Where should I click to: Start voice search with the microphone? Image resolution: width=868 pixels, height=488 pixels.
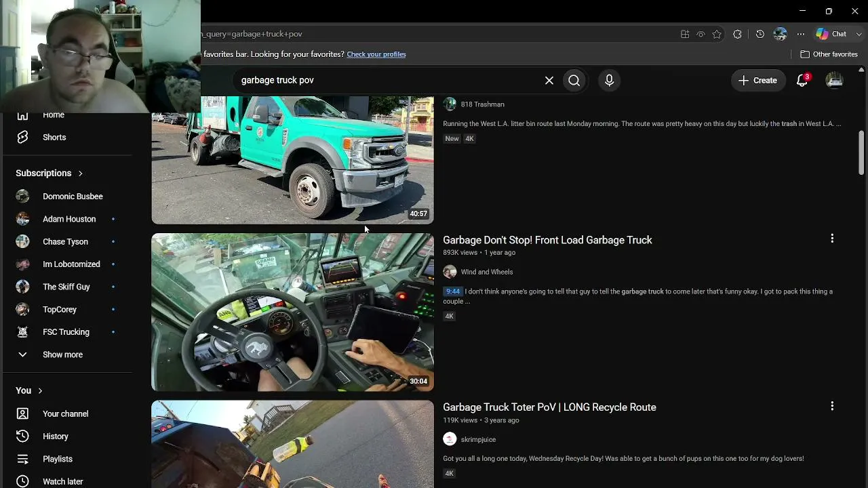pos(609,80)
